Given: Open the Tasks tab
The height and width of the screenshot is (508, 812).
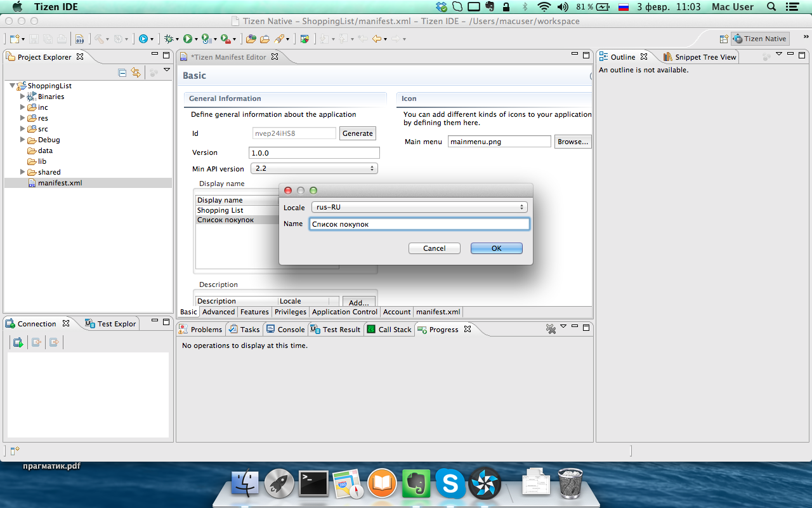Looking at the screenshot, I should [244, 330].
